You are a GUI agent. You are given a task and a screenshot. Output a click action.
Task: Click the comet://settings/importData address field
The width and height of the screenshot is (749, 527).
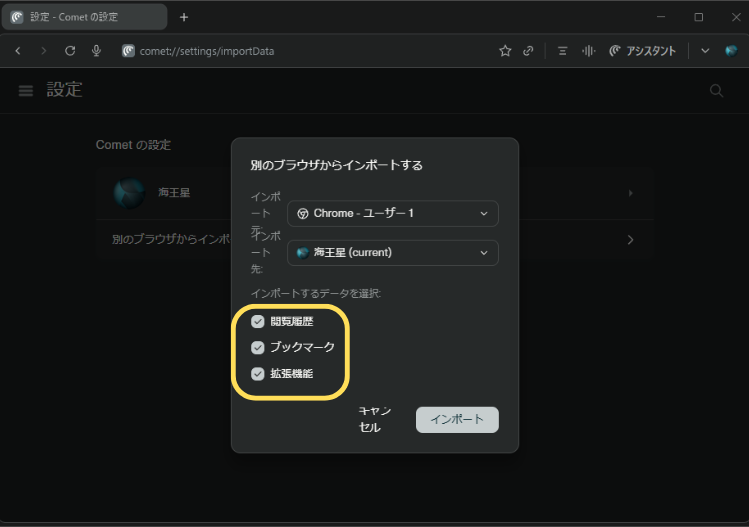pyautogui.click(x=300, y=51)
